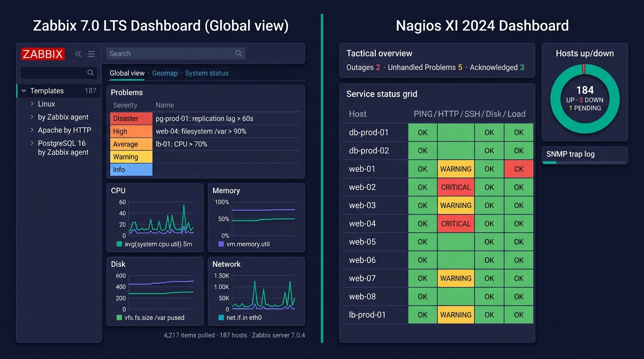Open the SNMP trap log panel title
The height and width of the screenshot is (359, 644).
click(x=571, y=154)
